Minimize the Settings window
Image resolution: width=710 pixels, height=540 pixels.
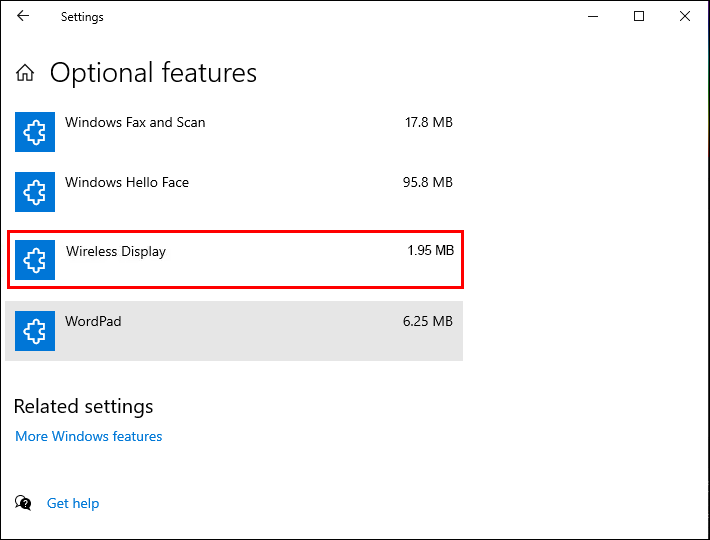click(593, 16)
